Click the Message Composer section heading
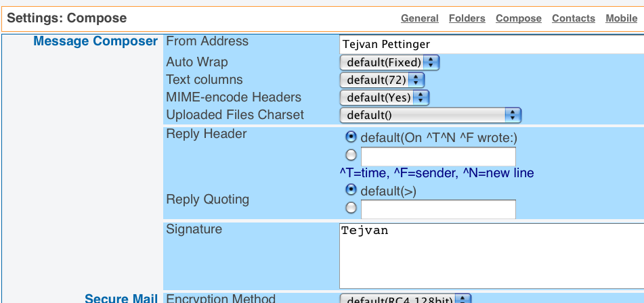644x303 pixels. pyautogui.click(x=95, y=41)
